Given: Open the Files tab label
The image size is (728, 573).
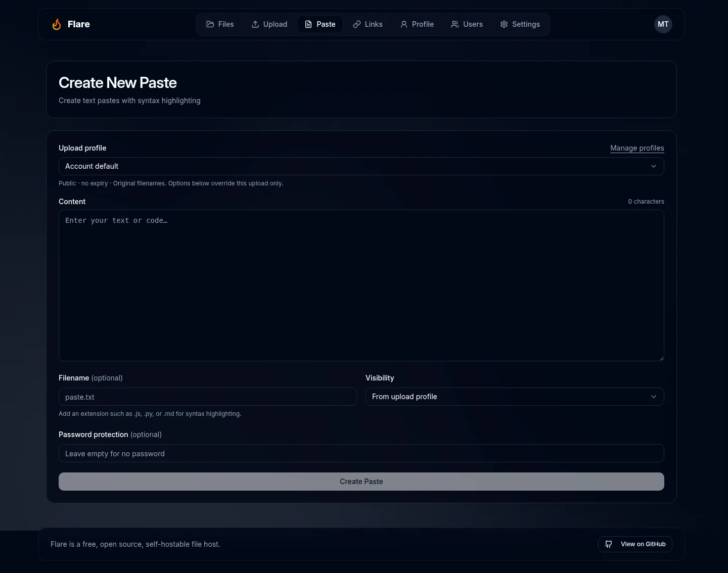Looking at the screenshot, I should [x=226, y=24].
